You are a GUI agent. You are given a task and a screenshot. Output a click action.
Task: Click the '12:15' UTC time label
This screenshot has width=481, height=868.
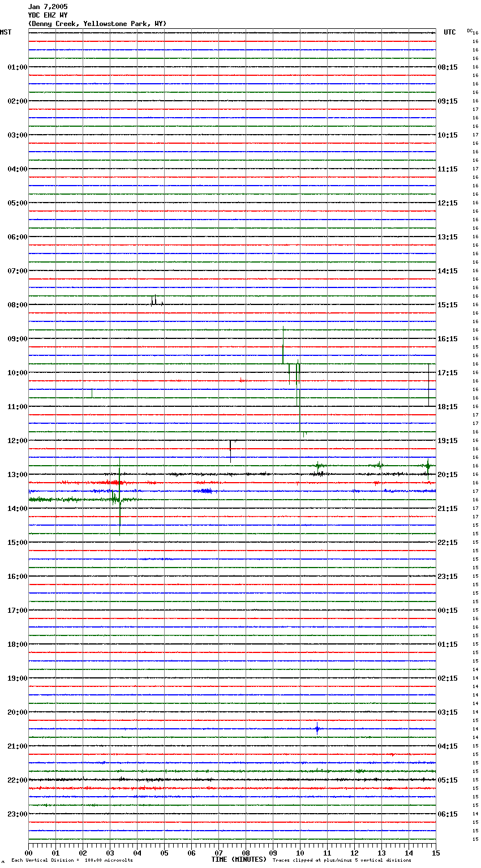click(448, 203)
